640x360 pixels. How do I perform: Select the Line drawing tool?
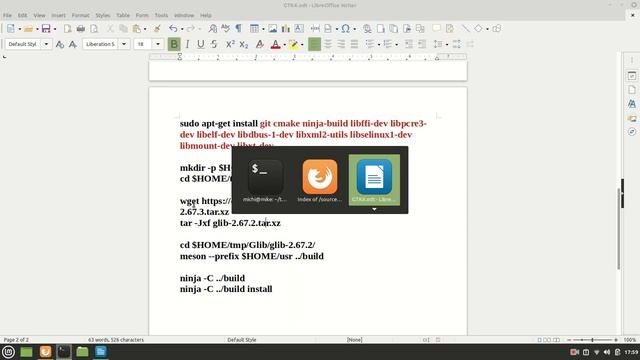point(465,29)
